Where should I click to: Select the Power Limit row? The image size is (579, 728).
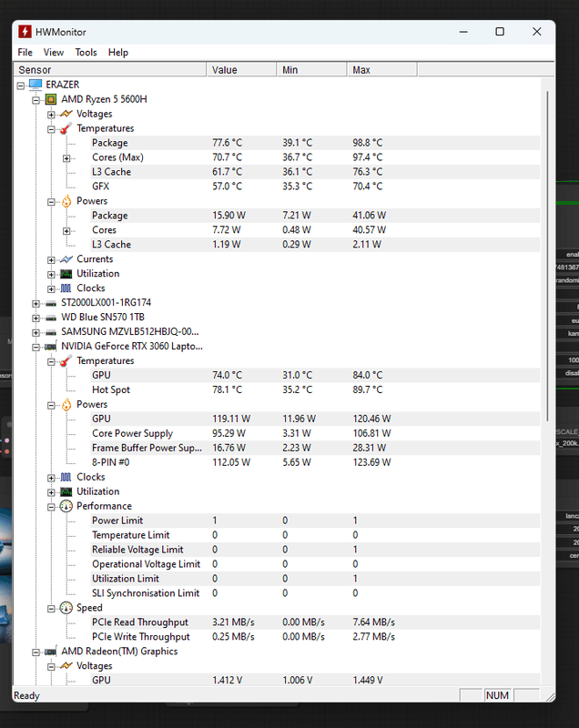click(315, 521)
